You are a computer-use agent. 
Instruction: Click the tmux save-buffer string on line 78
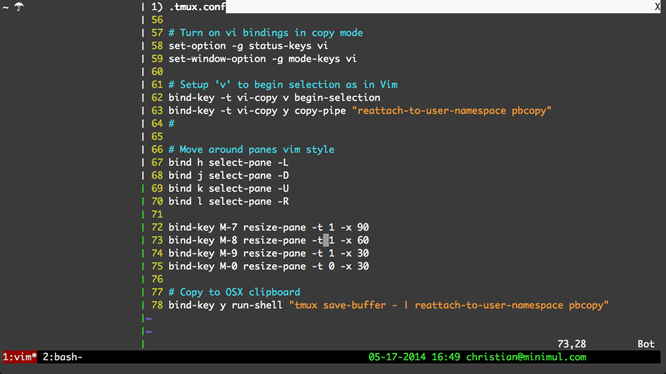pos(449,305)
